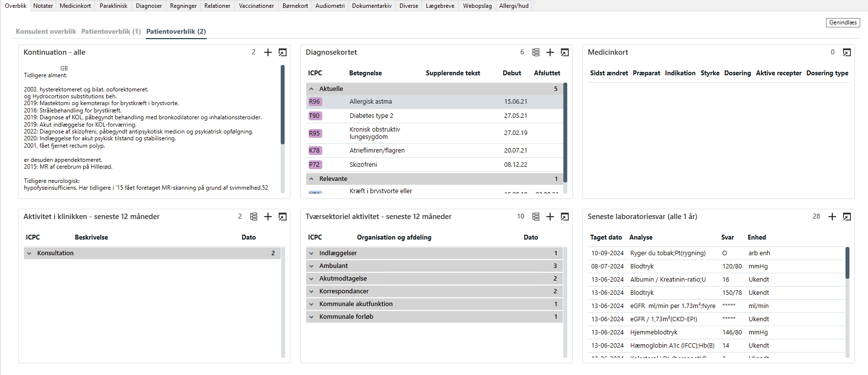Viewport: 868px width, 375px height.
Task: Open list view icon in Tværsektoriel aktivitet panel
Action: tap(536, 217)
